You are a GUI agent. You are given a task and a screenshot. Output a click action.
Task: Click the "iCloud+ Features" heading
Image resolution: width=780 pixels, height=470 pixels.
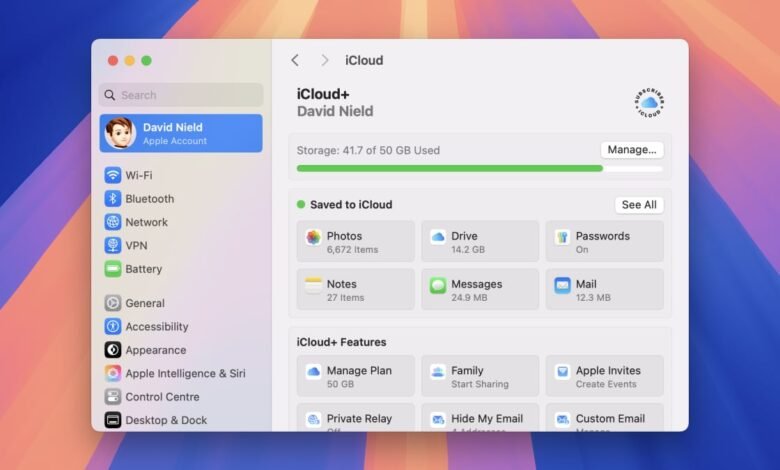coord(341,342)
